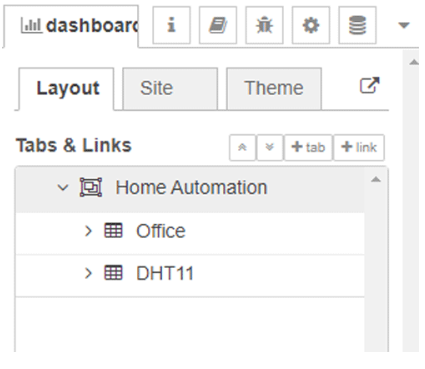This screenshot has height=369, width=425.
Task: Open dashboard in new window icon
Action: click(x=370, y=86)
